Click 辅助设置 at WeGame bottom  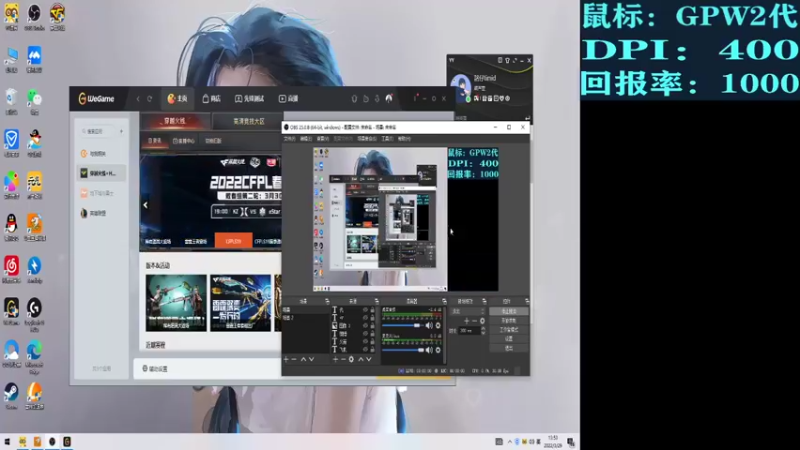coord(155,368)
